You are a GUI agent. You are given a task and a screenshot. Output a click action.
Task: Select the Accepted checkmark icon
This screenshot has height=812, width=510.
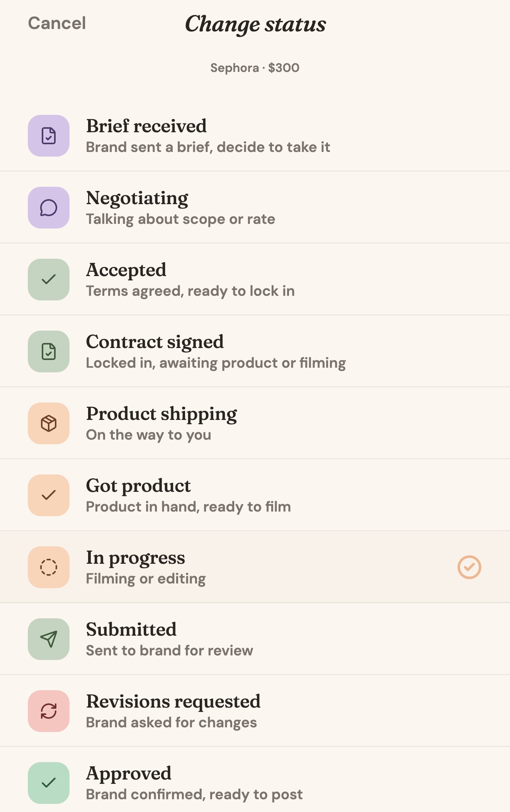[49, 280]
